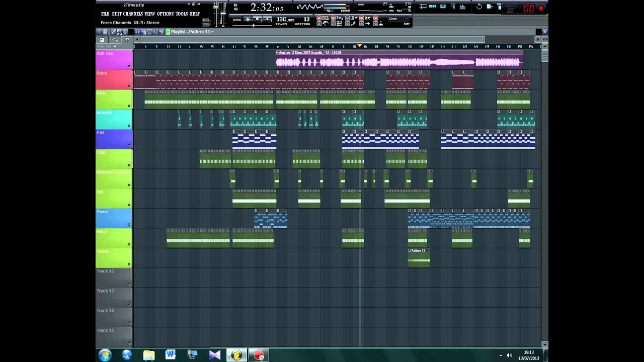Image resolution: width=644 pixels, height=362 pixels.
Task: Open the EDIT menu
Action: 117,14
